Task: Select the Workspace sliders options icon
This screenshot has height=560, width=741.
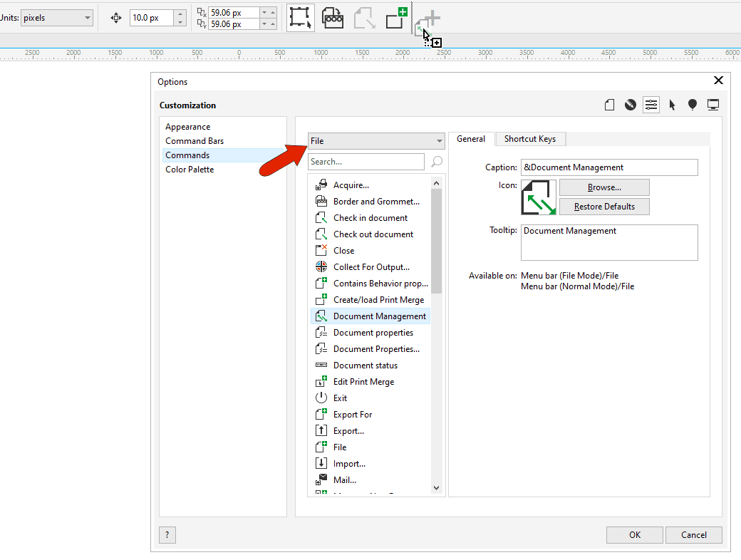Action: coord(651,104)
